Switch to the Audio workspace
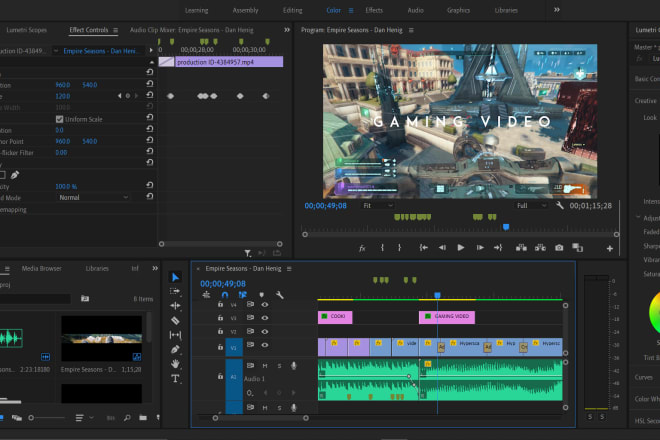Viewport: 660px width, 440px height. click(x=415, y=10)
